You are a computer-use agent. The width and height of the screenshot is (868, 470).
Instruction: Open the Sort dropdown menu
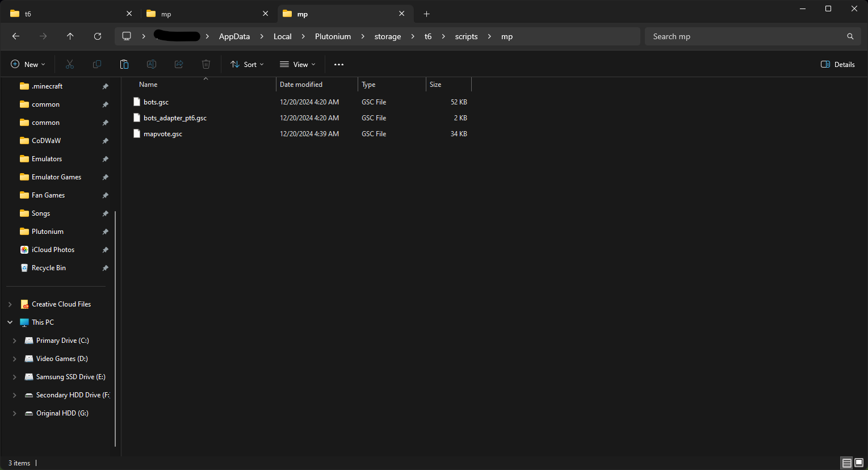coord(248,64)
